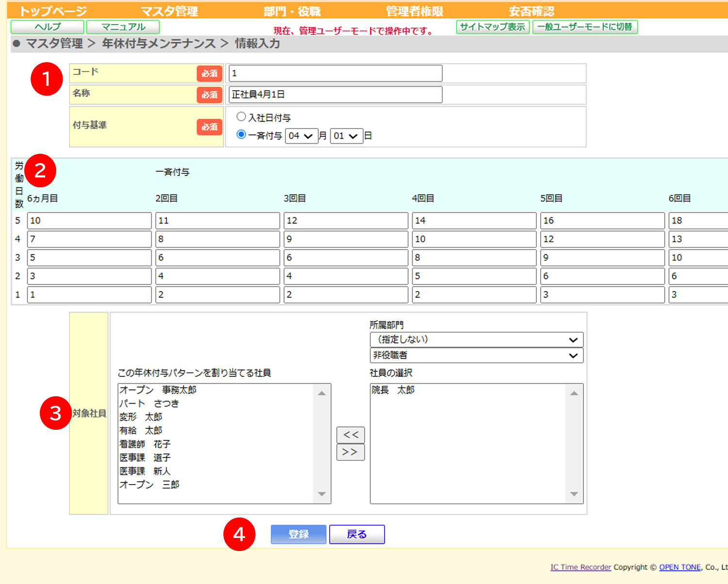The height and width of the screenshot is (584, 728).
Task: Edit 5回目 value 16 for 5 work days
Action: (x=602, y=221)
